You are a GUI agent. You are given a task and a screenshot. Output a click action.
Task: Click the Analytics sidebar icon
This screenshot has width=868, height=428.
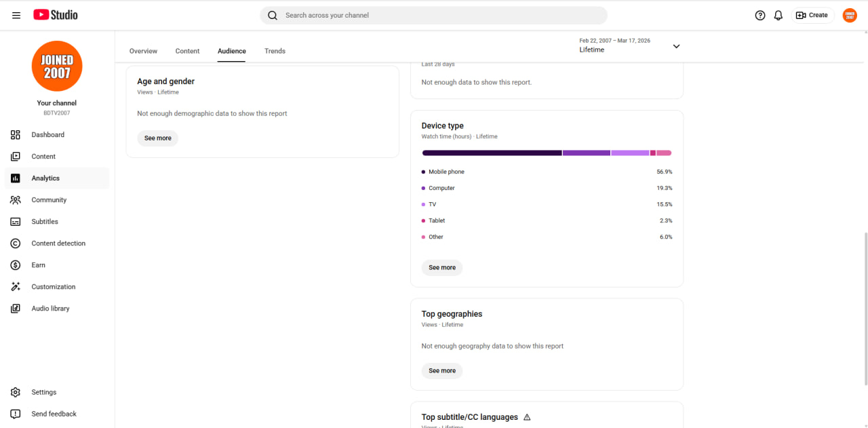click(x=16, y=178)
